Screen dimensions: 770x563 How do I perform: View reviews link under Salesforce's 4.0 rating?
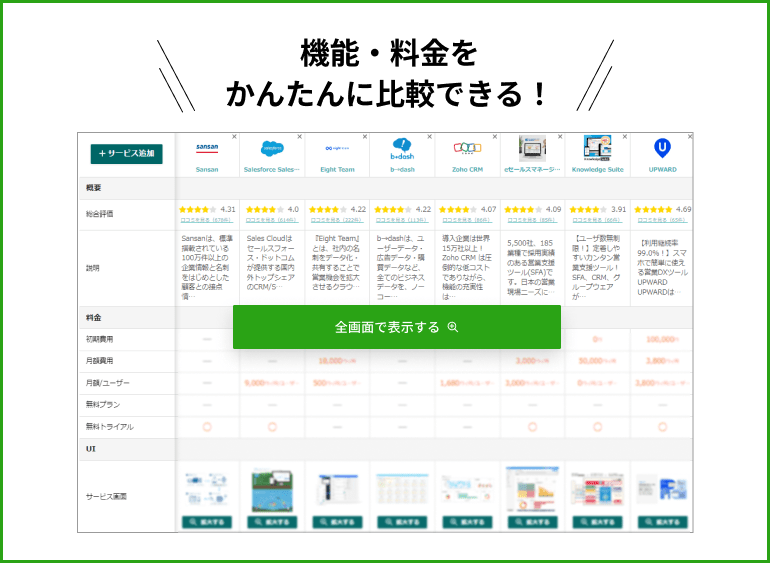pos(272,221)
